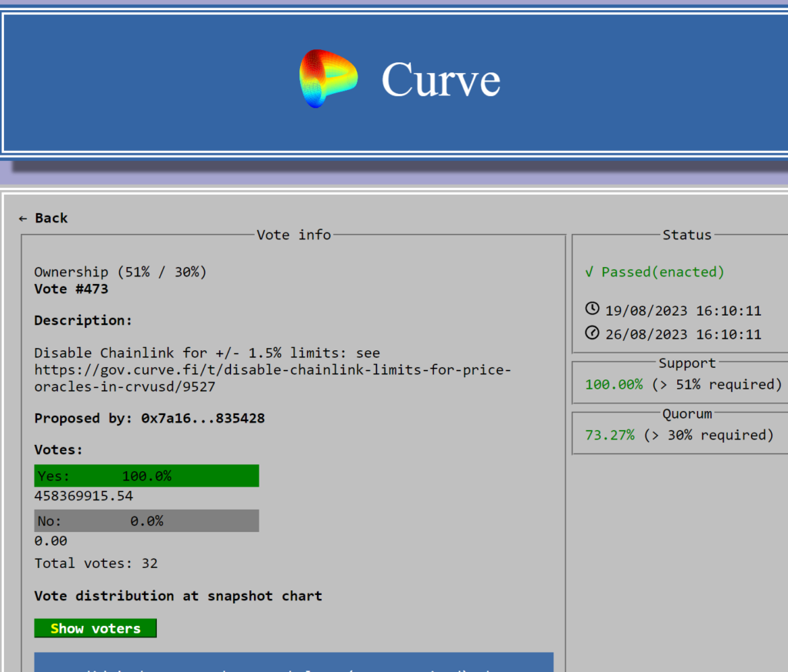Click the Total votes: 32 text

coord(96,563)
